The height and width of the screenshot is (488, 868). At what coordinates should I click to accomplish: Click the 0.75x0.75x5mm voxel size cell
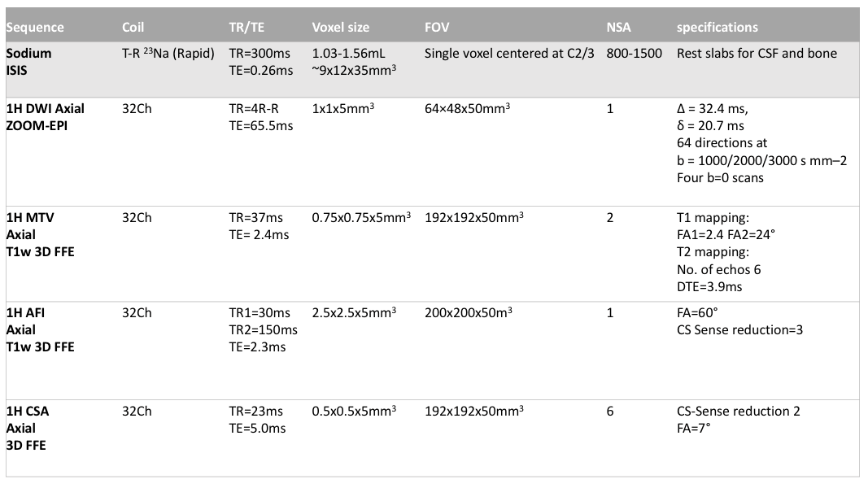pos(360,218)
